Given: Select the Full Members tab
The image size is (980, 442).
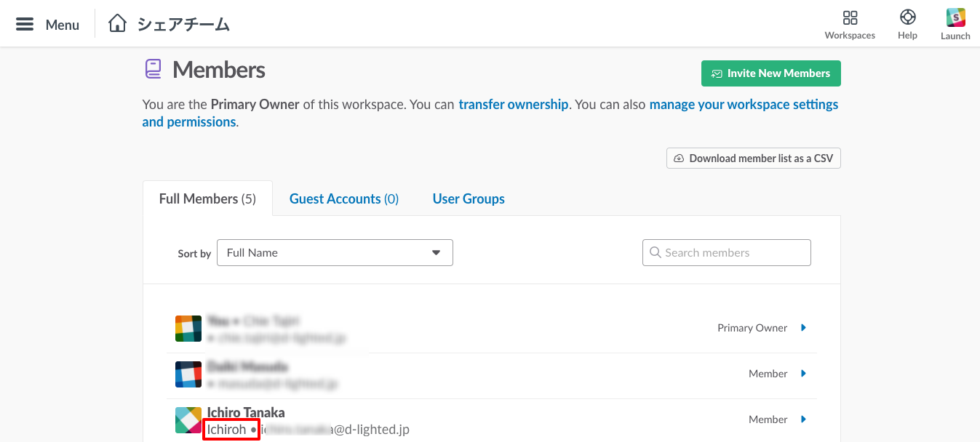Looking at the screenshot, I should (207, 199).
